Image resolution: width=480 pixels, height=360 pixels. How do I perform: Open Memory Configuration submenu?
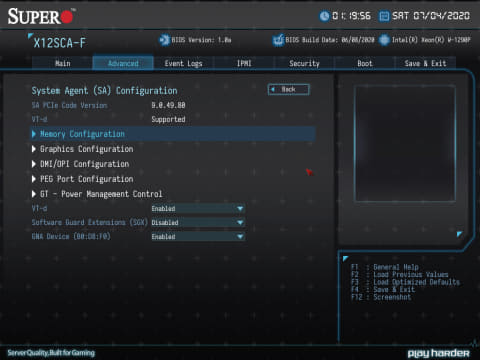coord(173,134)
